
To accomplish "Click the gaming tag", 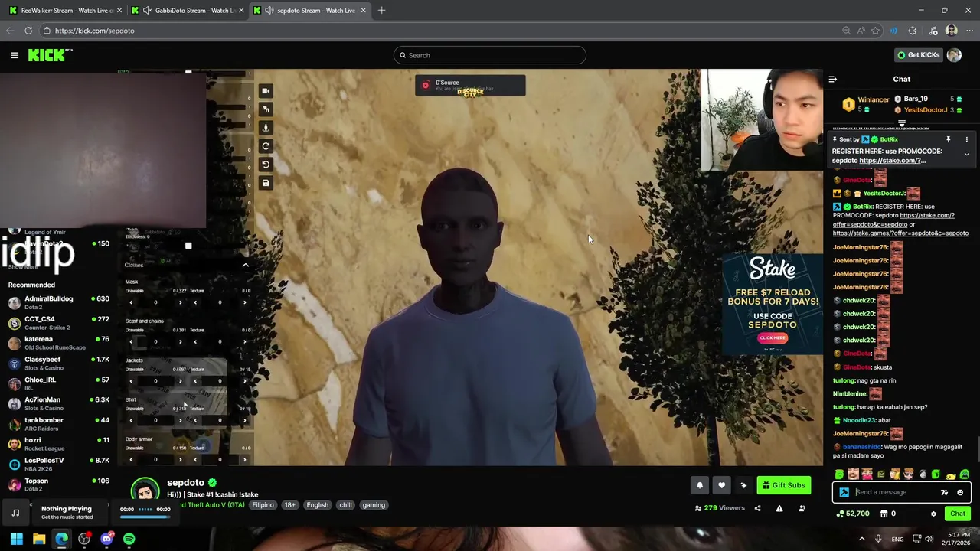I will (x=374, y=505).
